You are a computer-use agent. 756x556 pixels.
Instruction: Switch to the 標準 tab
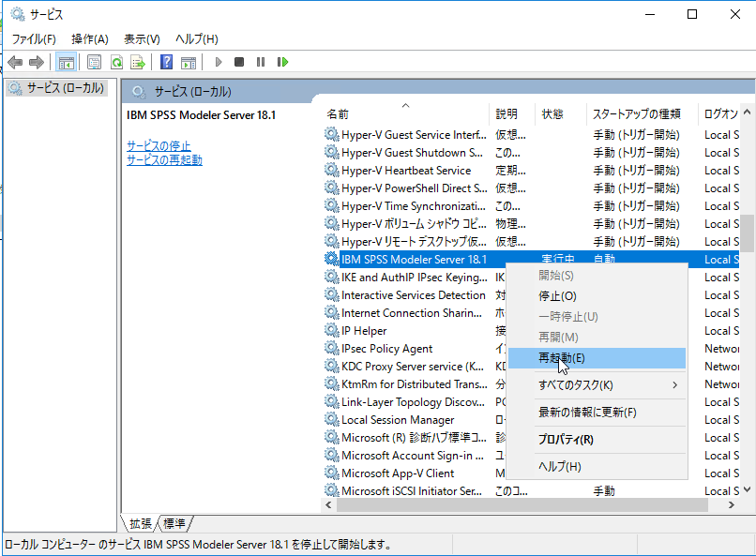click(x=174, y=523)
